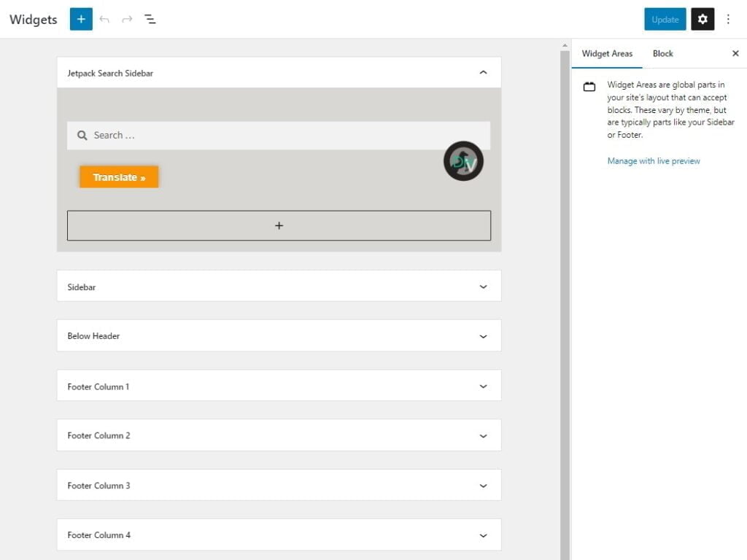Click inside the Search input field
The image size is (747, 560).
pyautogui.click(x=279, y=135)
